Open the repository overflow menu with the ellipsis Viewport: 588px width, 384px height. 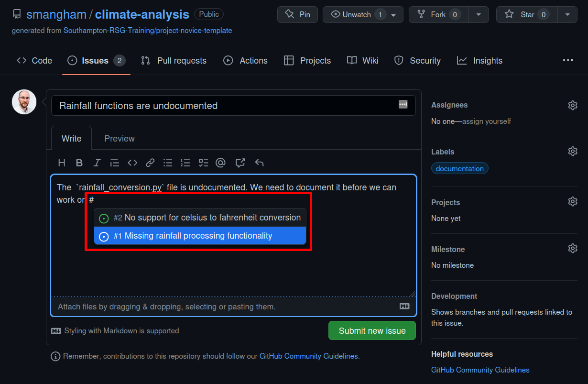[568, 60]
